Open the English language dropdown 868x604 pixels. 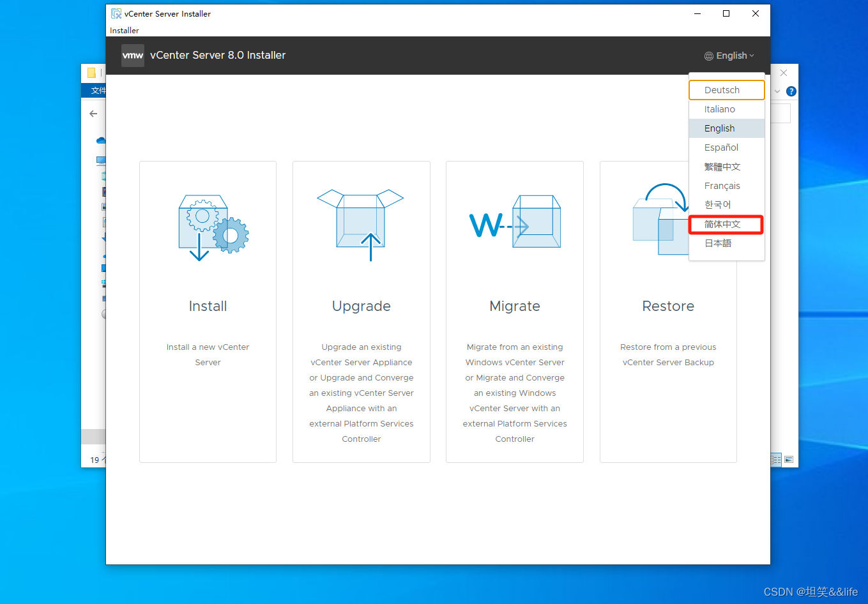pyautogui.click(x=729, y=56)
